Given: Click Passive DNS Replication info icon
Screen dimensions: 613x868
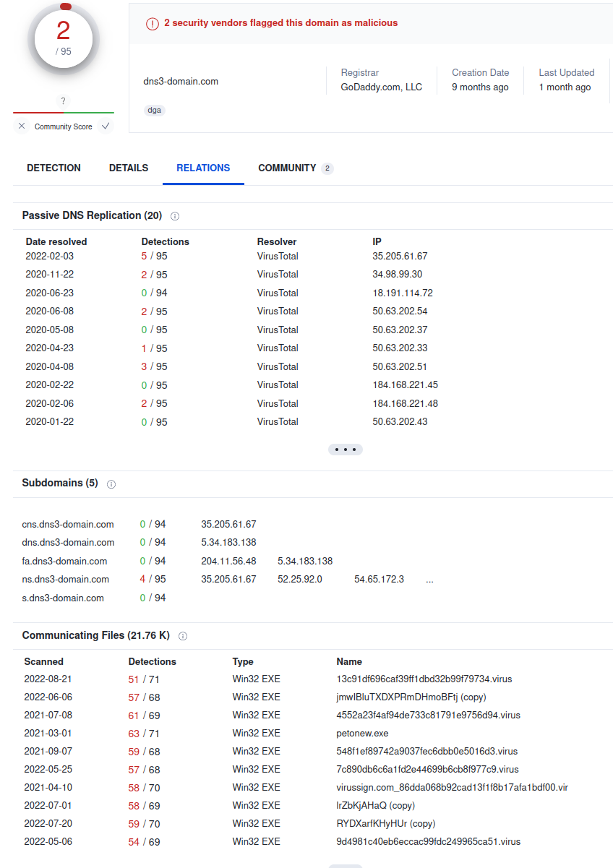Looking at the screenshot, I should pos(175,216).
